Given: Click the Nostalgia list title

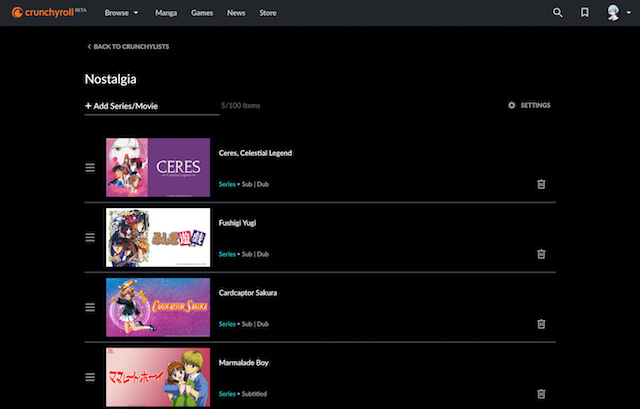Looking at the screenshot, I should (111, 79).
